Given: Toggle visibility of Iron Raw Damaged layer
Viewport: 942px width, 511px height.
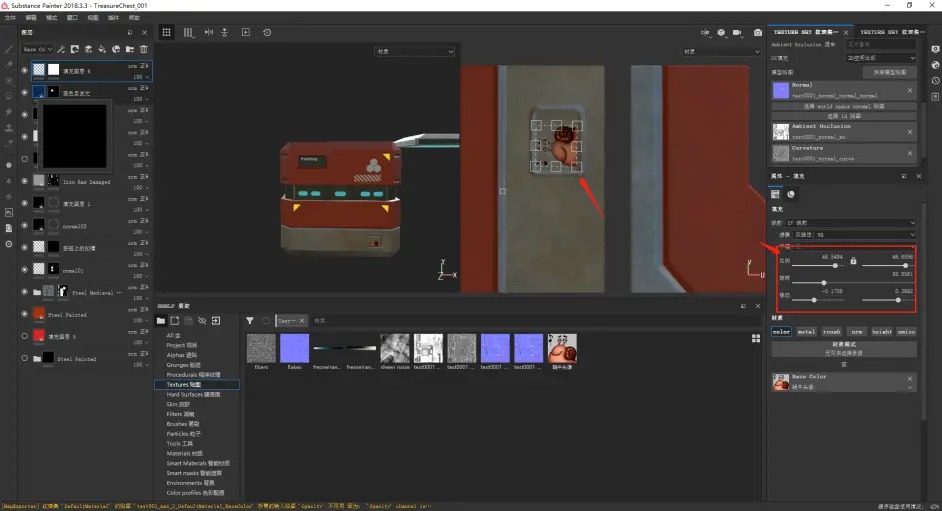Looking at the screenshot, I should tap(25, 181).
